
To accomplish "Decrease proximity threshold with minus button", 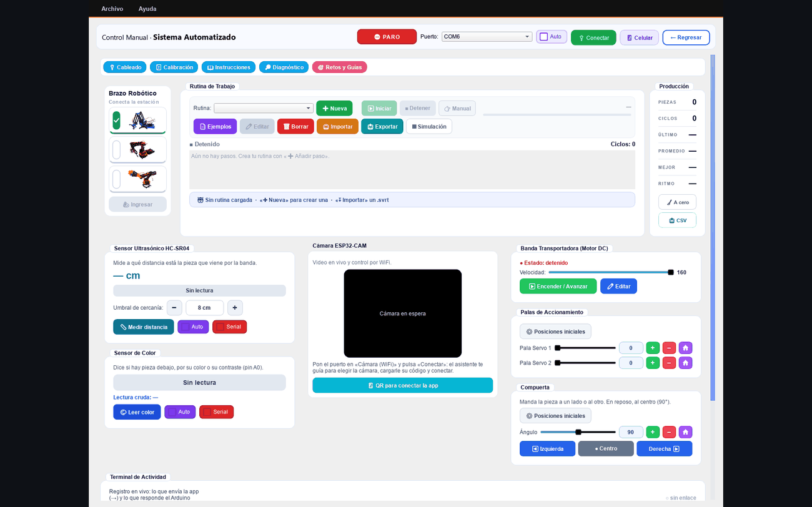I will [174, 307].
